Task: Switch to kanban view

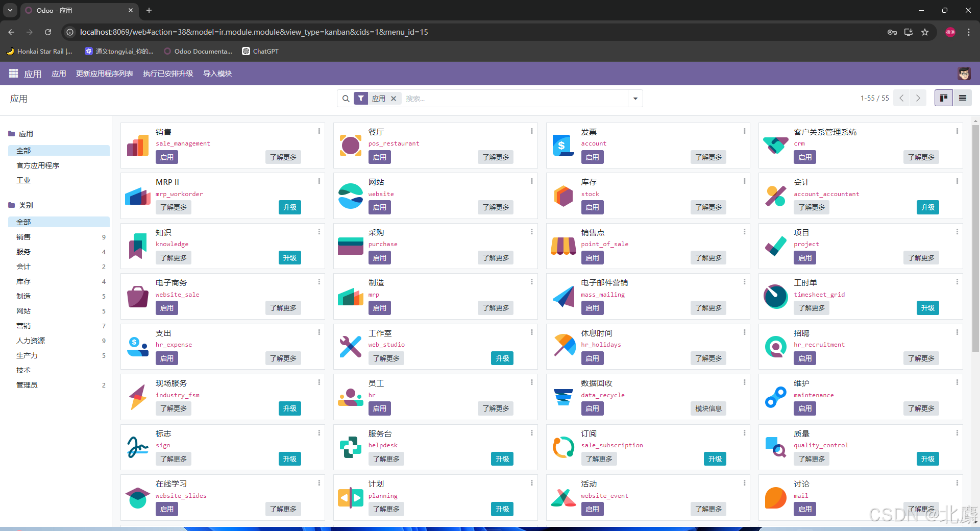Action: click(x=944, y=98)
